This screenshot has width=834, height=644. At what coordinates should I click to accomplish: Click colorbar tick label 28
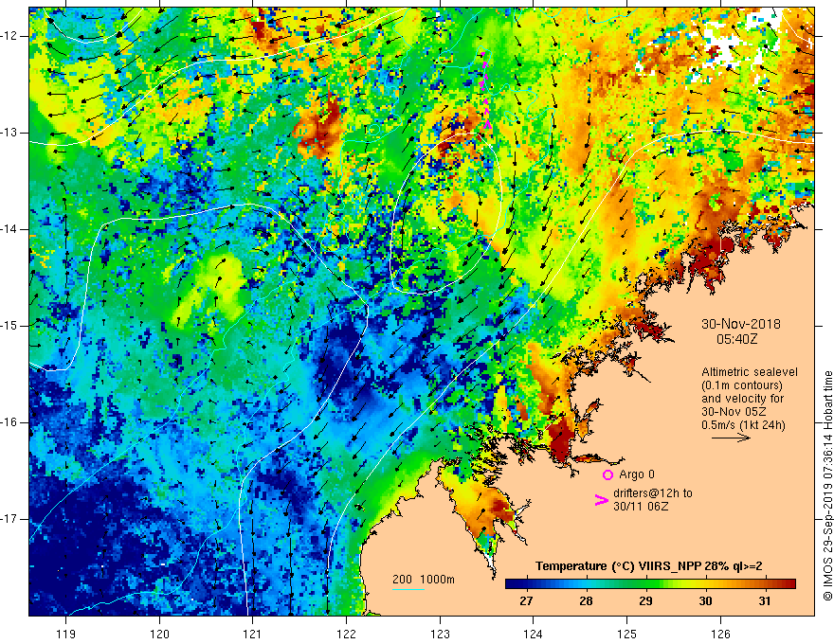coord(586,601)
